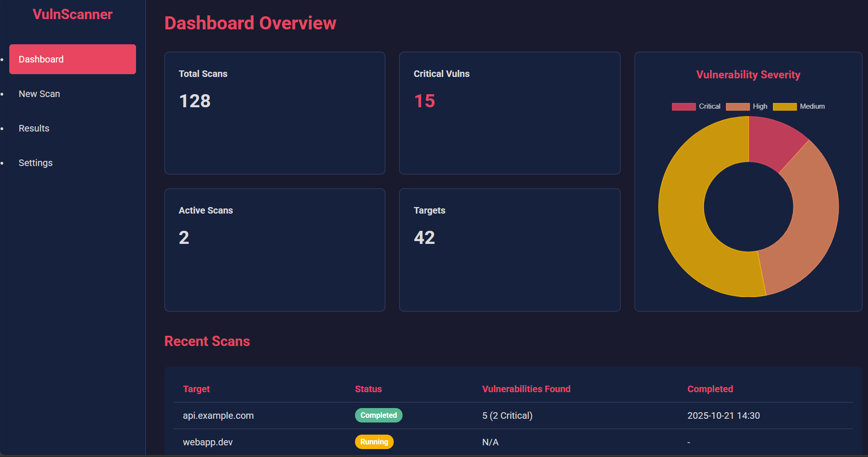
Task: Select the api.example.com target cell
Action: point(219,415)
